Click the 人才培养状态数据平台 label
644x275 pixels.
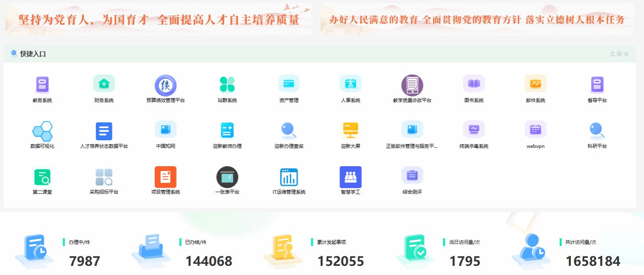pos(104,146)
